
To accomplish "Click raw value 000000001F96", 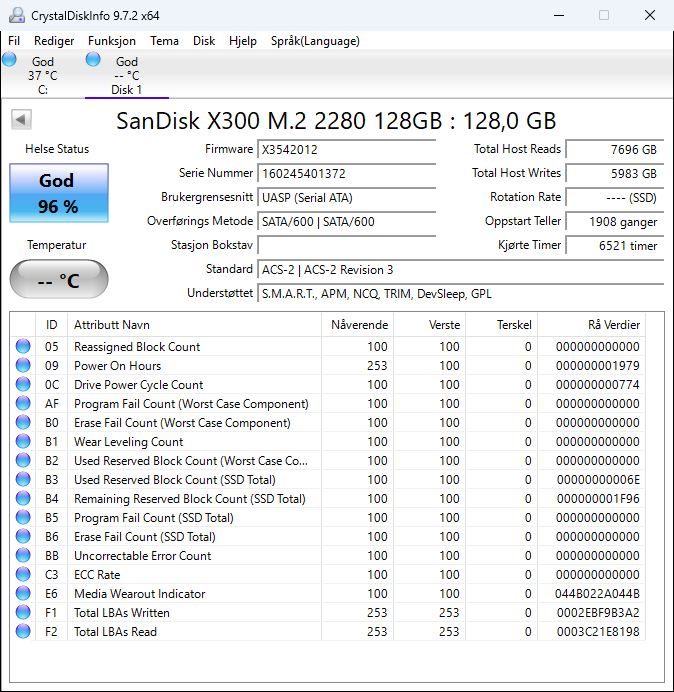I will pyautogui.click(x=598, y=499).
